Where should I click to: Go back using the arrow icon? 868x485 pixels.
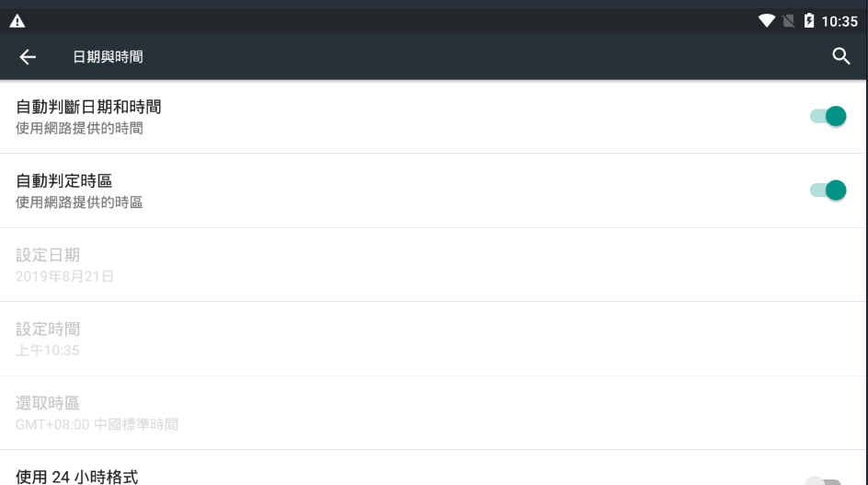28,58
